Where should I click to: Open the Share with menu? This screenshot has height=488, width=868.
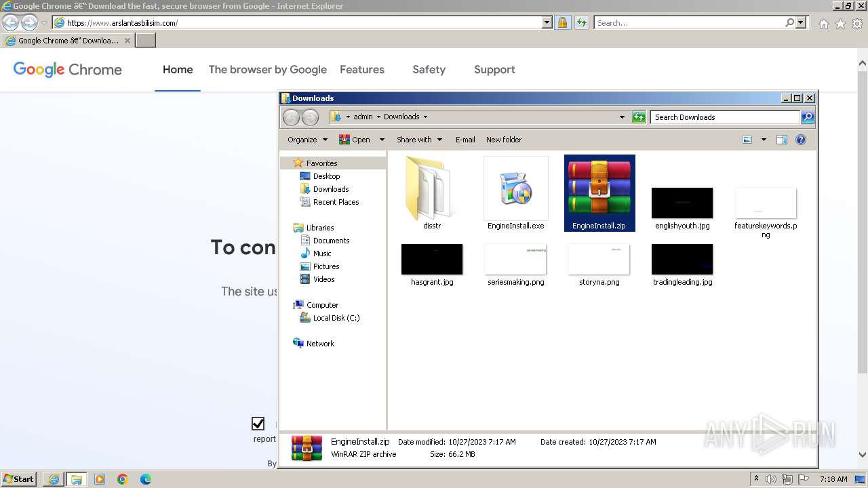[x=419, y=140]
